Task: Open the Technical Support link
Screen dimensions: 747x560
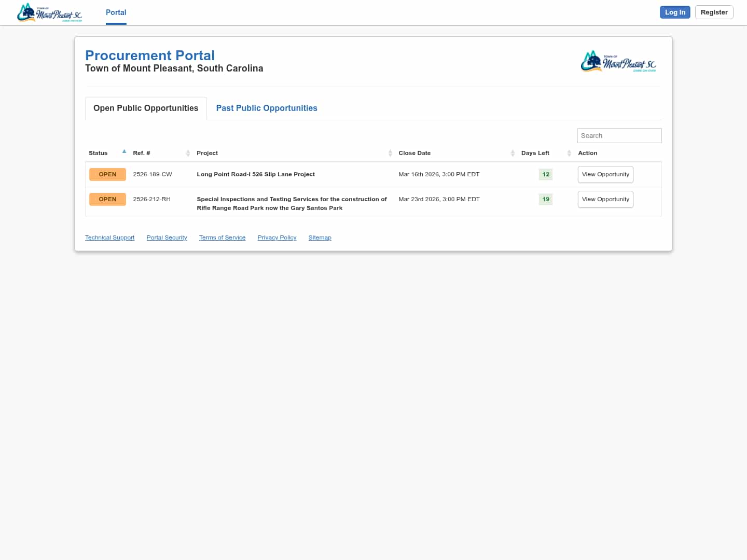Action: pyautogui.click(x=109, y=237)
